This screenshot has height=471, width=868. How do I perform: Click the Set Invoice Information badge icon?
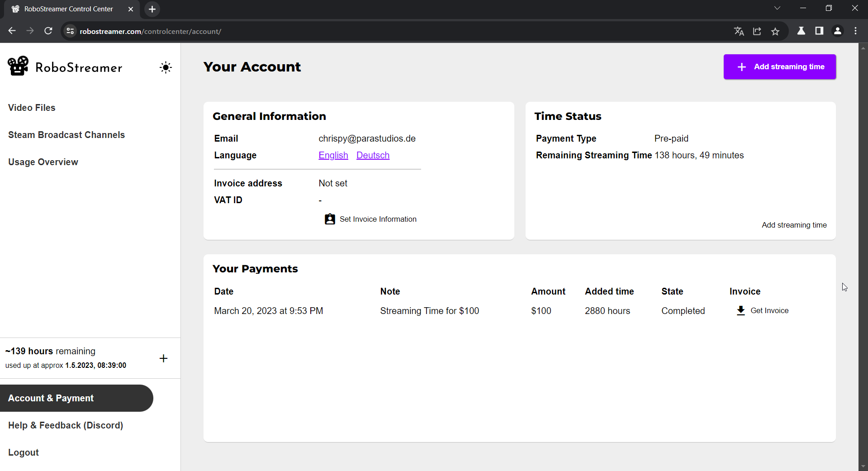pyautogui.click(x=330, y=219)
